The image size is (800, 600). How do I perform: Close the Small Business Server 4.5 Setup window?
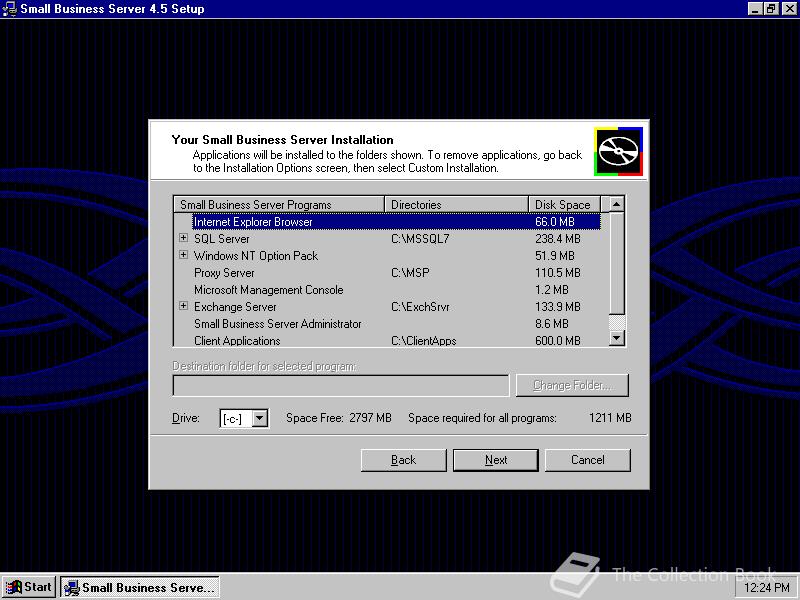[789, 8]
